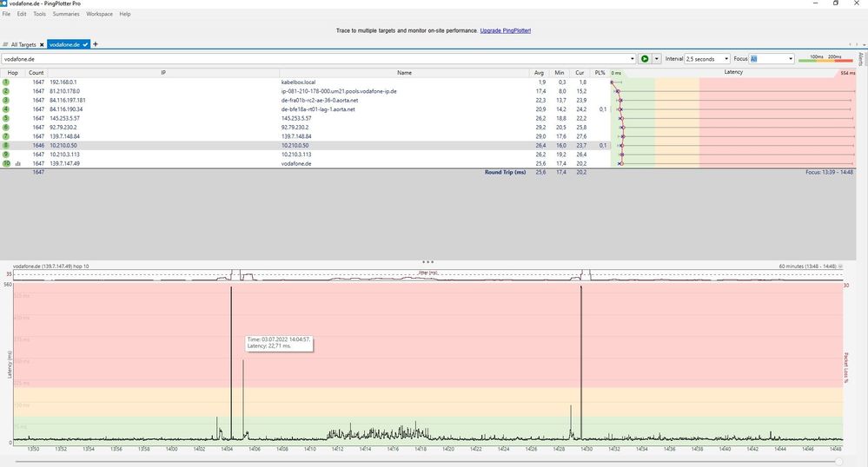Select the IP cell 10.210.3.113

click(x=65, y=155)
